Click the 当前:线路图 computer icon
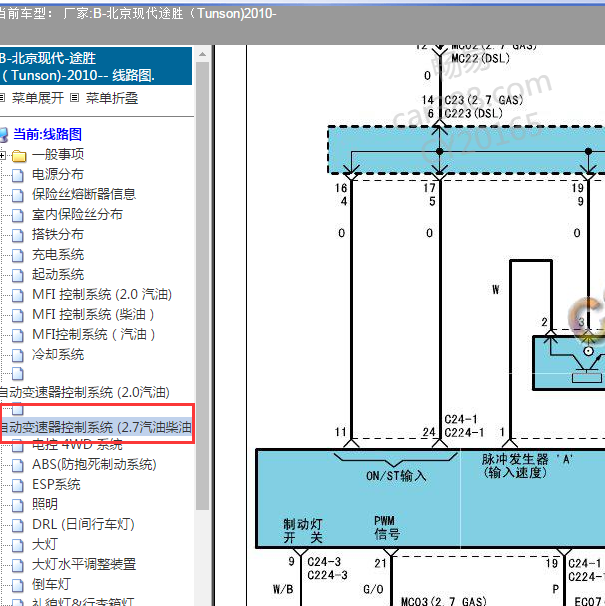The height and width of the screenshot is (606, 605). click(x=4, y=135)
